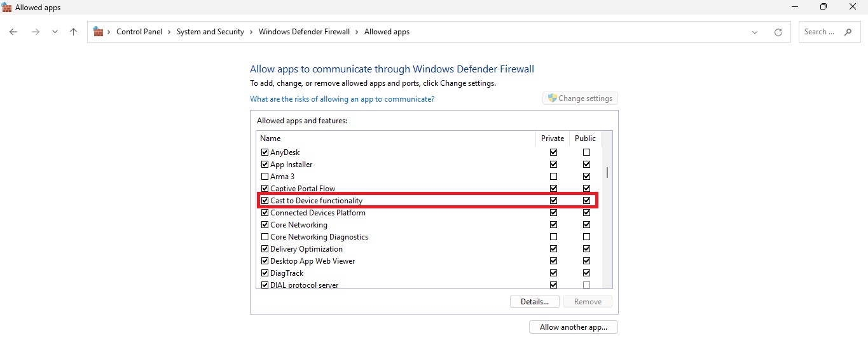Click the Private column header

[553, 139]
